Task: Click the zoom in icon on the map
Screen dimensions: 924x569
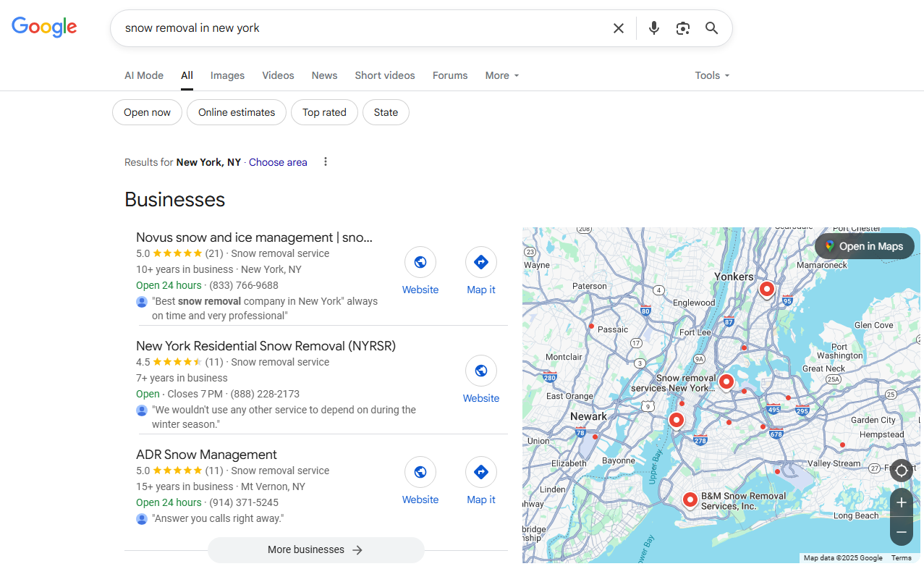Action: click(x=901, y=502)
